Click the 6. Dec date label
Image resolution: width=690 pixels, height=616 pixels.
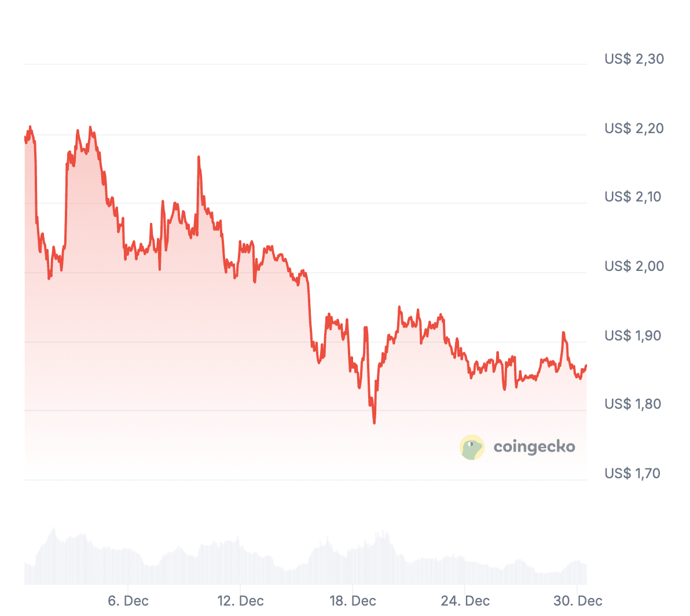point(128,601)
